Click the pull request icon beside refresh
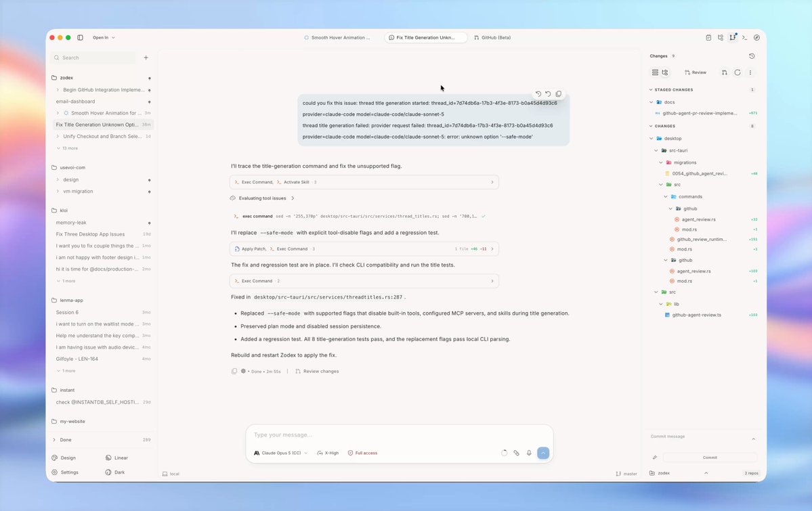This screenshot has height=511, width=812. 725,72
